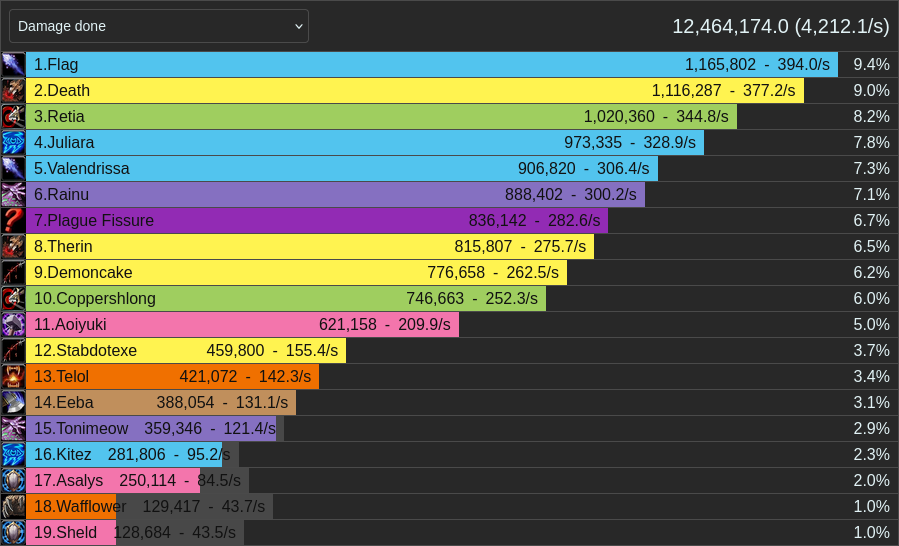Select the 15.Tonimeow damage bar

click(151, 428)
